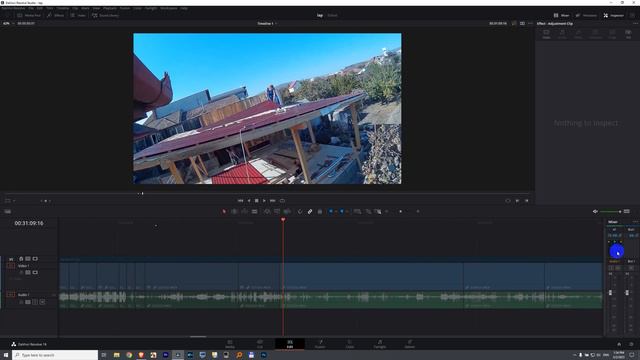Stop playback
Image resolution: width=640 pixels, height=360 pixels.
pyautogui.click(x=257, y=201)
